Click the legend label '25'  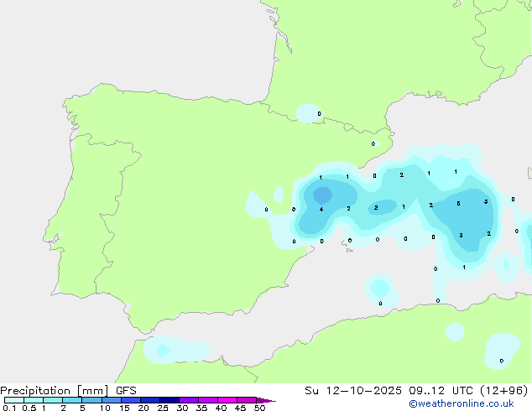coord(163,408)
